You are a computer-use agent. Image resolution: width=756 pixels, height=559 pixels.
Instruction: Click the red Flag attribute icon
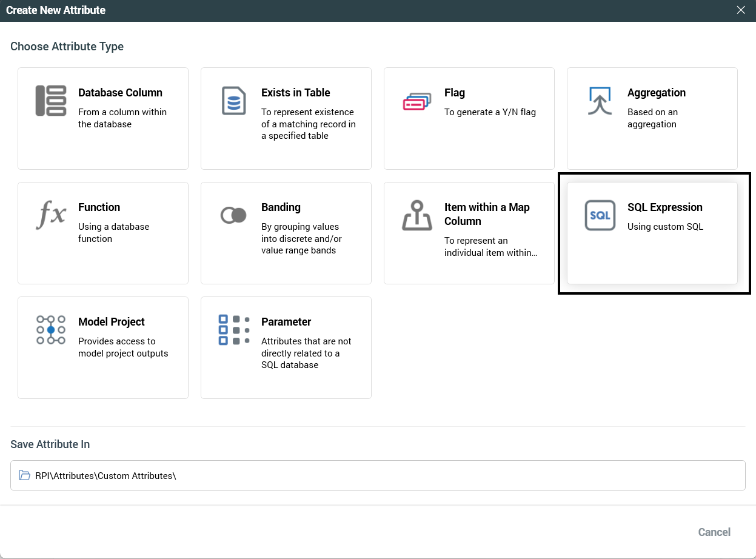(x=417, y=101)
